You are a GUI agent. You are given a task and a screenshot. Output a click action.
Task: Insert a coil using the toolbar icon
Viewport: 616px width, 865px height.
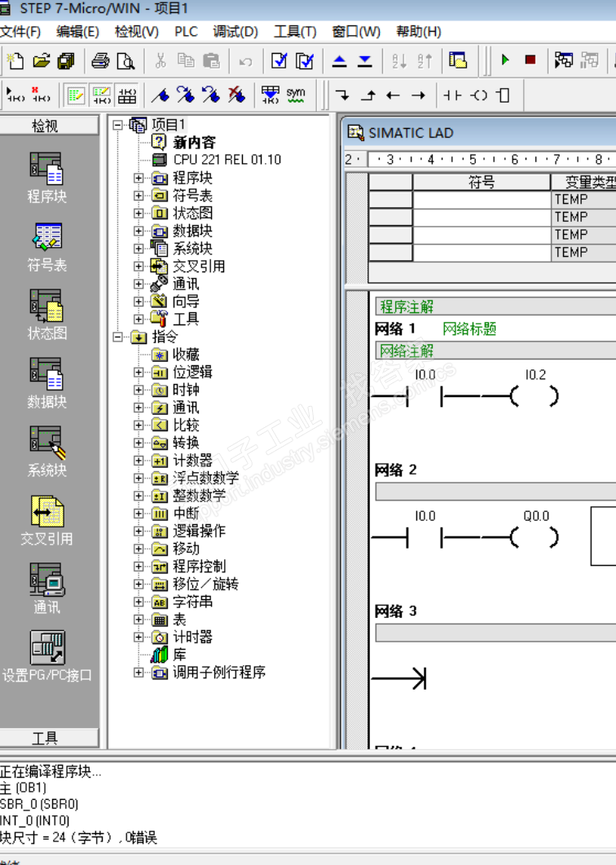tap(478, 95)
